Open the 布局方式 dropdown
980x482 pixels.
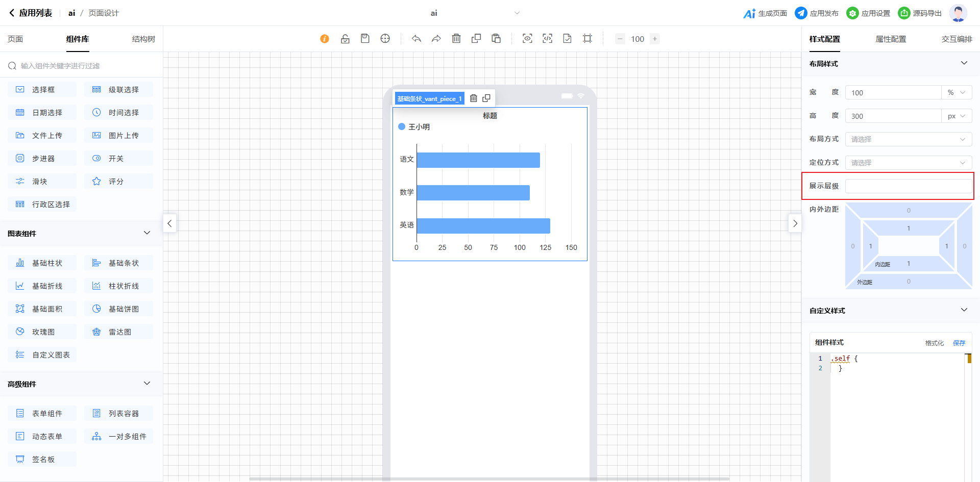click(908, 139)
